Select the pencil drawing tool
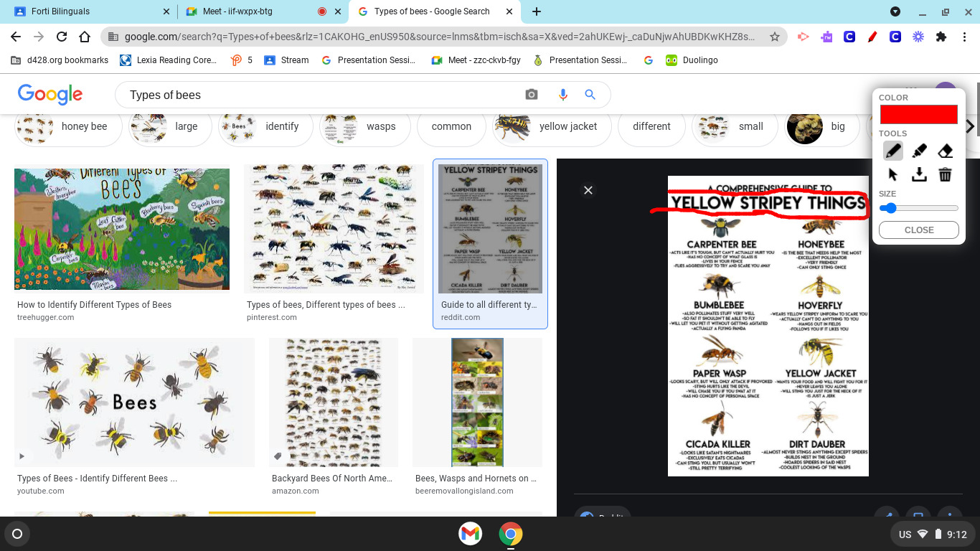Screen dimensions: 980x551 click(892, 151)
